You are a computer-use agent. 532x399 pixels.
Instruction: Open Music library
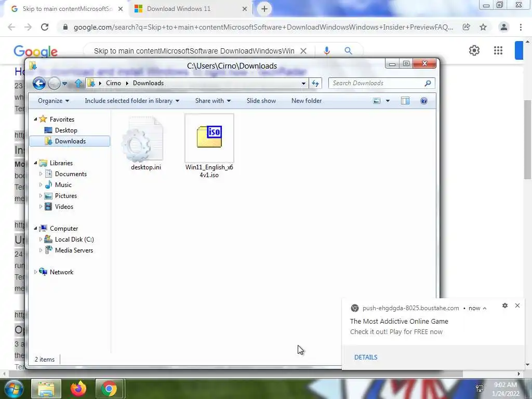(x=63, y=184)
